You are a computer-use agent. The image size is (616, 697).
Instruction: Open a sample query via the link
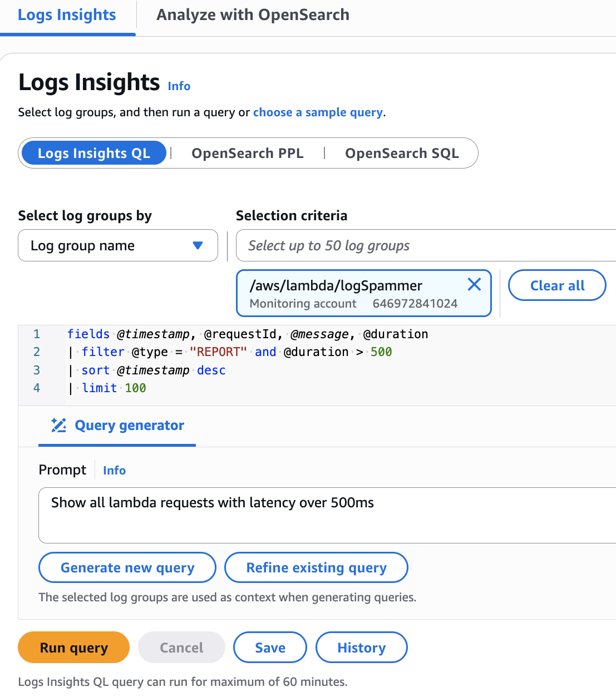tap(318, 112)
